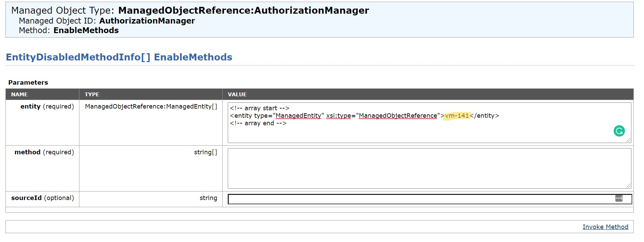Click the ManagedObjectReference:ManagedEntity[] type cell

tap(151, 106)
